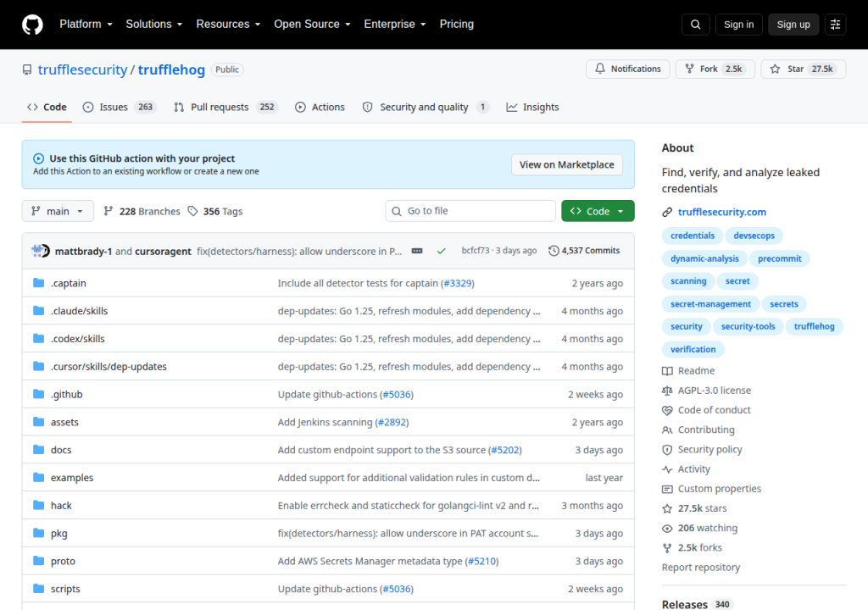This screenshot has width=868, height=610.
Task: Click the examples folder icon
Action: [x=38, y=477]
